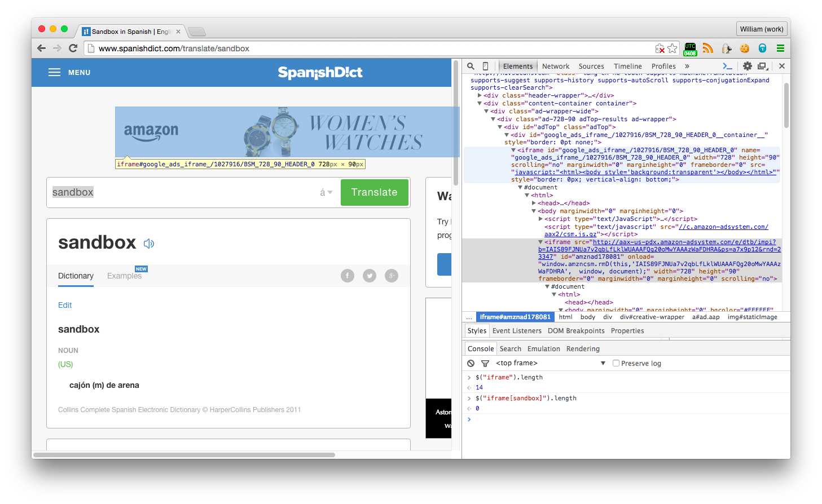The image size is (822, 504).
Task: Show more DevTools tabs chevron
Action: coord(687,66)
